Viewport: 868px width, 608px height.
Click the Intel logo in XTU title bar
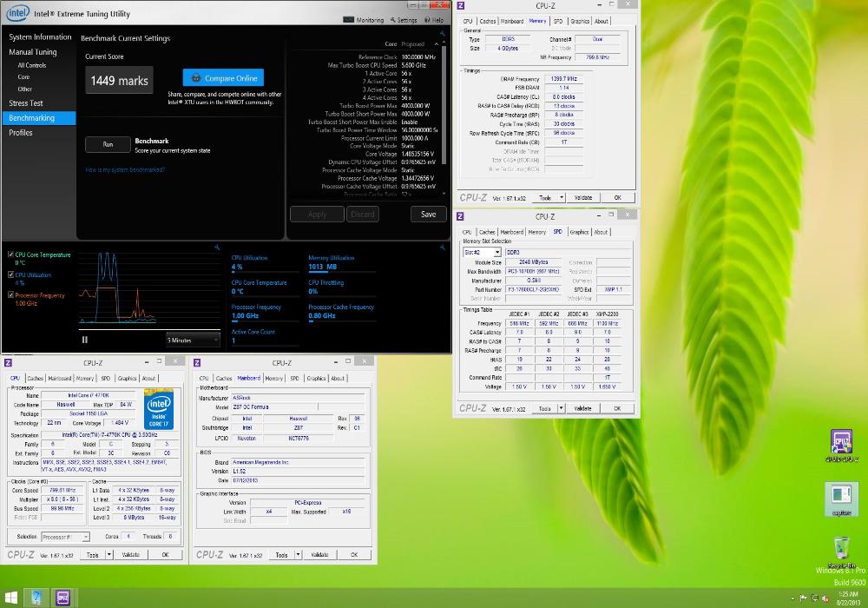coord(17,12)
